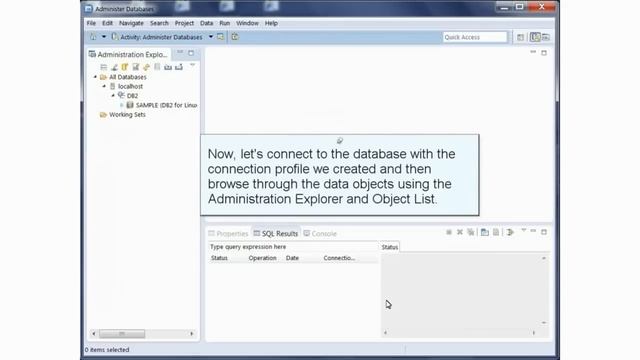Image resolution: width=640 pixels, height=360 pixels.
Task: Click the first icon in the Administration Explorer toolbar
Action: [104, 67]
